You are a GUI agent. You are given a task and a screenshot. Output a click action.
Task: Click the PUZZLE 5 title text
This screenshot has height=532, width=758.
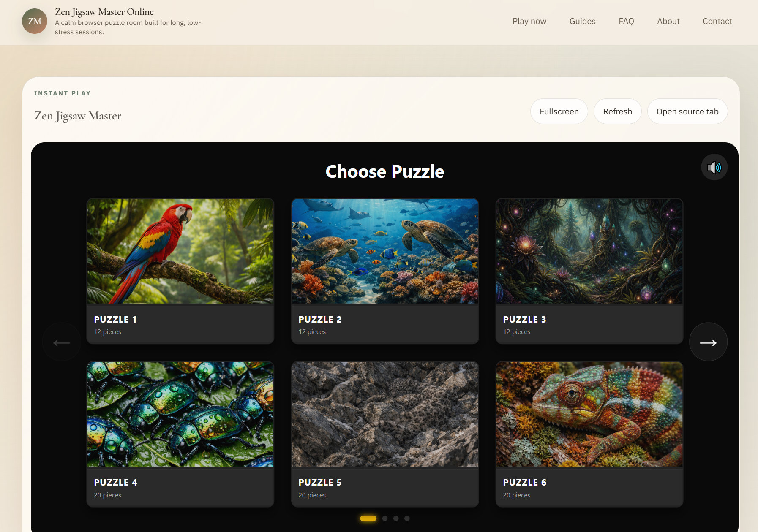[320, 483]
